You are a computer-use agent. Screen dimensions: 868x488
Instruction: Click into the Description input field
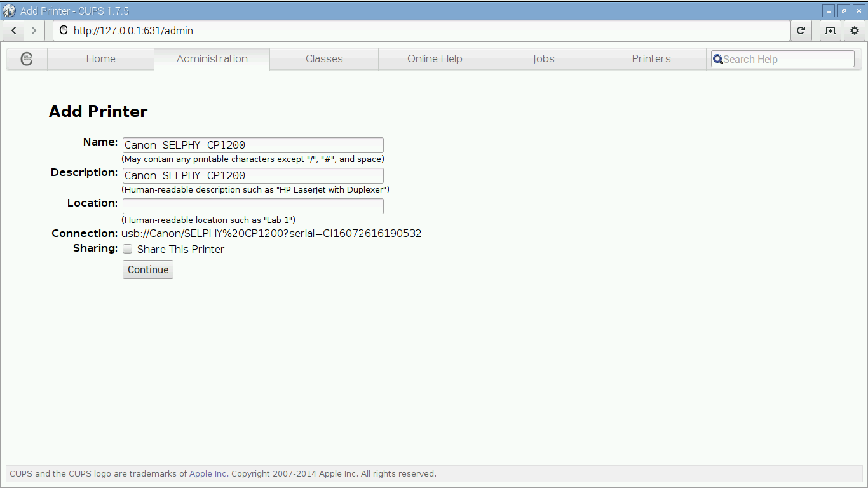[253, 175]
